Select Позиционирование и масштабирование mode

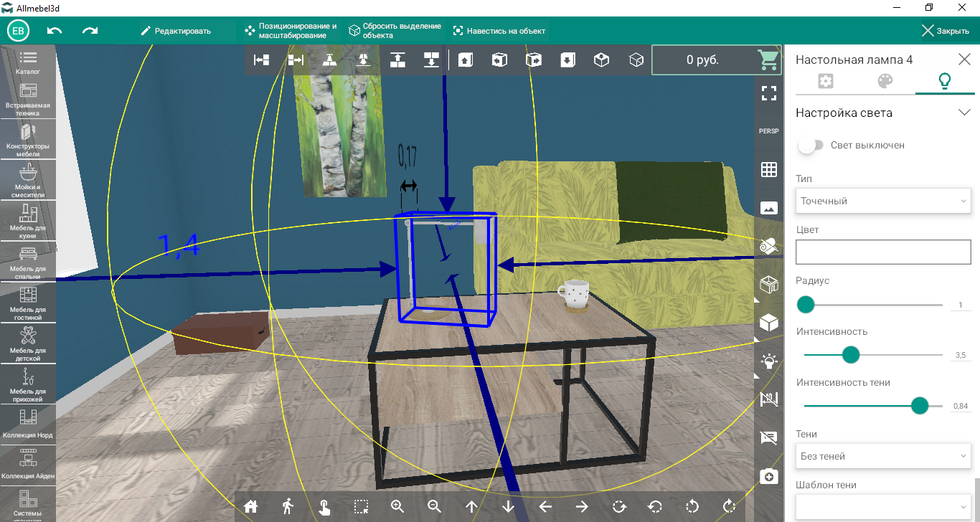pos(291,31)
